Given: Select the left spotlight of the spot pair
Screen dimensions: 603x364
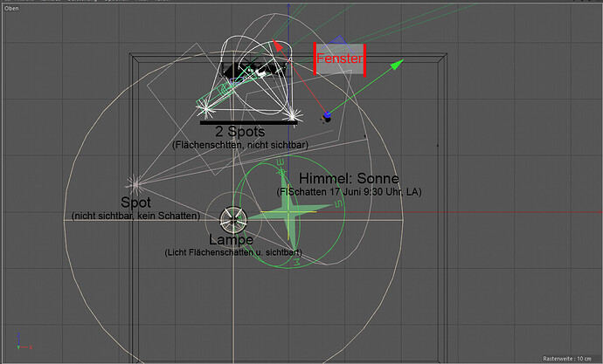Looking at the screenshot, I should click(206, 109).
